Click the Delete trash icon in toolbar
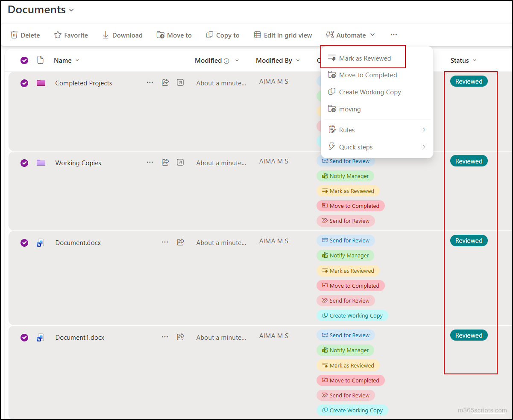The image size is (513, 420). 14,35
